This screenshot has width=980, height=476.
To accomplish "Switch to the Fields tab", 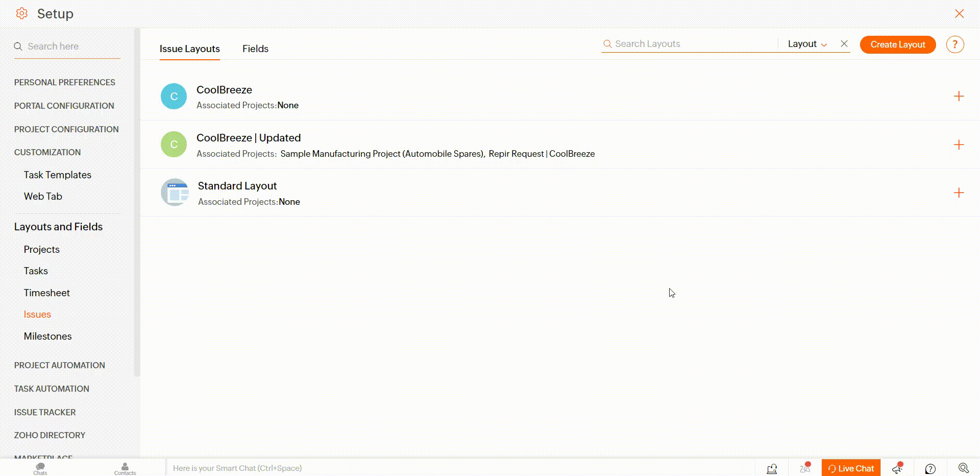I will (x=255, y=49).
